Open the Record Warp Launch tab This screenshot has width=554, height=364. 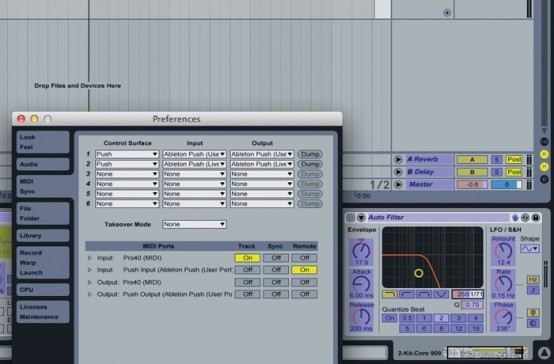(43, 263)
